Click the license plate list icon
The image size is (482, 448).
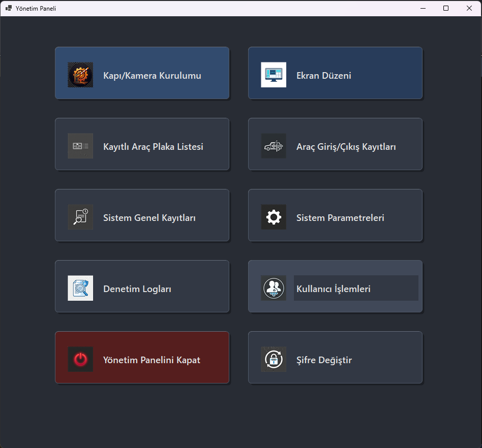point(80,146)
